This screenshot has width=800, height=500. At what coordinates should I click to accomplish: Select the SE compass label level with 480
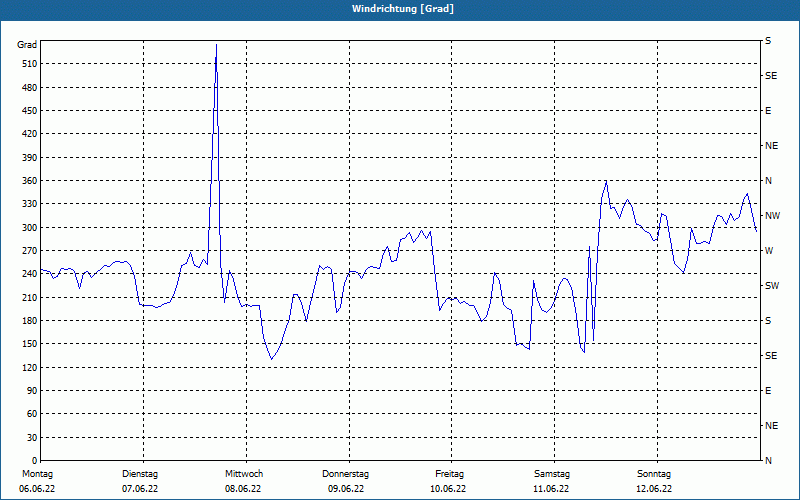coord(771,76)
